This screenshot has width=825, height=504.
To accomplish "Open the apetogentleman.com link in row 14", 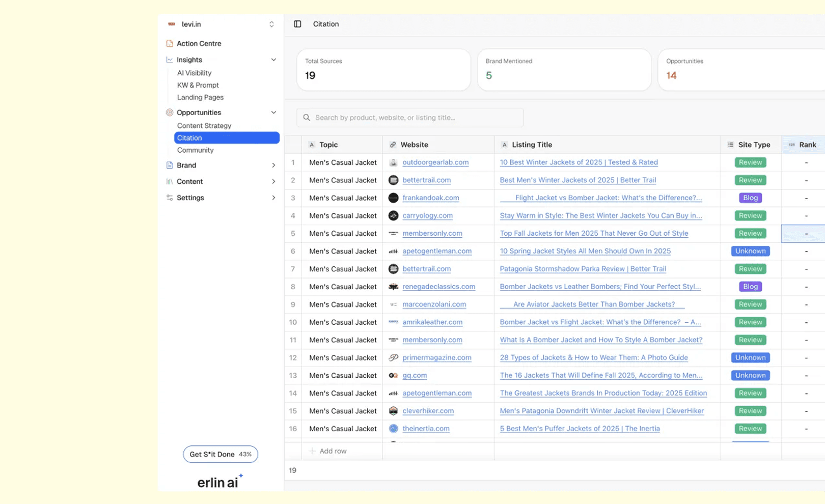I will (437, 393).
